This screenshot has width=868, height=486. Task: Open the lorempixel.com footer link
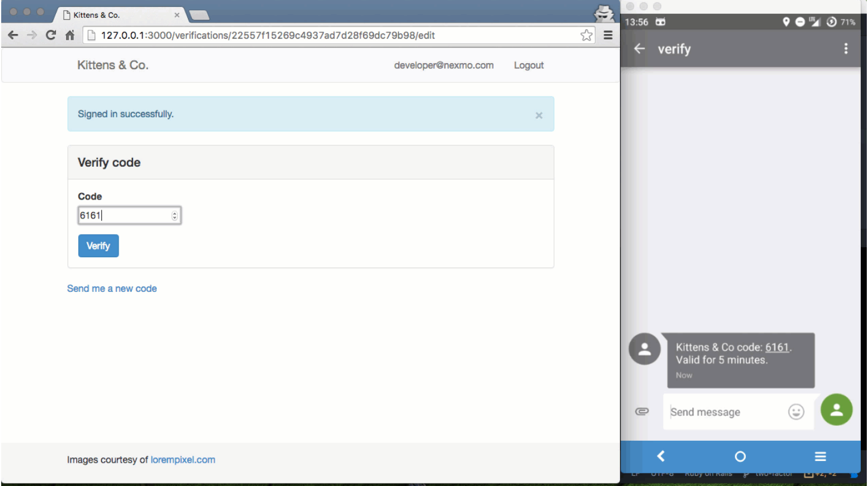click(x=183, y=460)
